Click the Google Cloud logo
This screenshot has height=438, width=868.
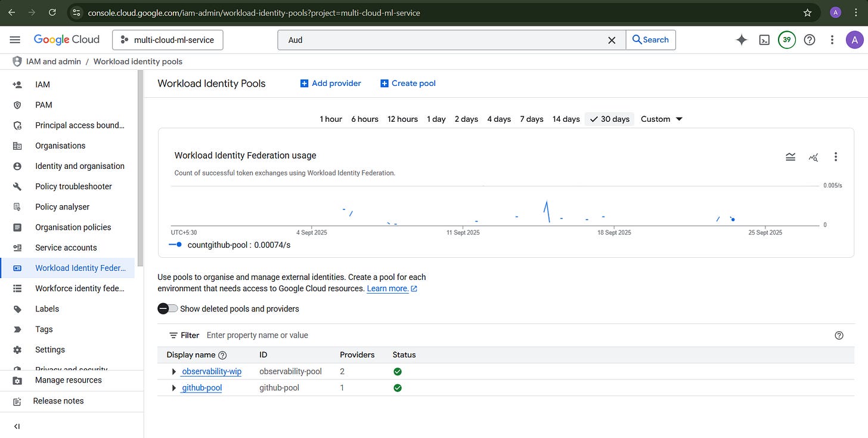click(67, 39)
